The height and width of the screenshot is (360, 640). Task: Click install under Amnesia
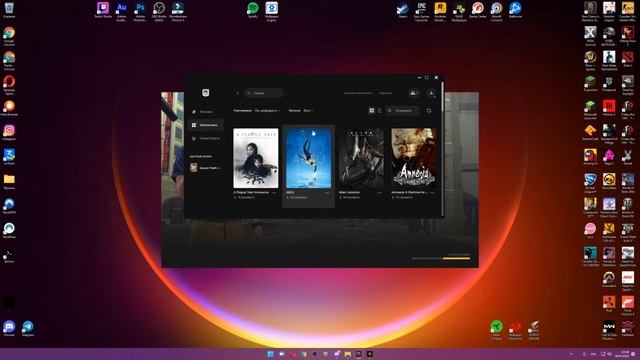pyautogui.click(x=402, y=198)
